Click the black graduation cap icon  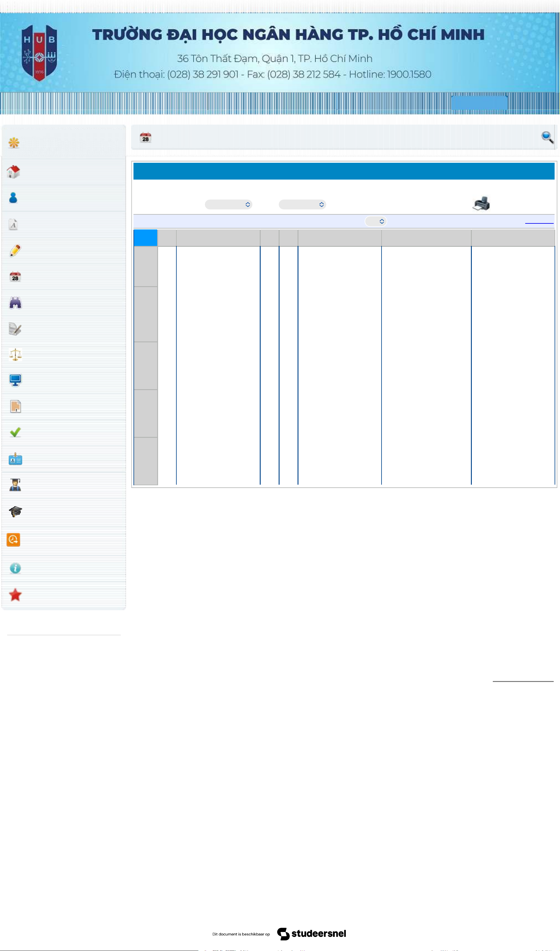click(x=15, y=512)
